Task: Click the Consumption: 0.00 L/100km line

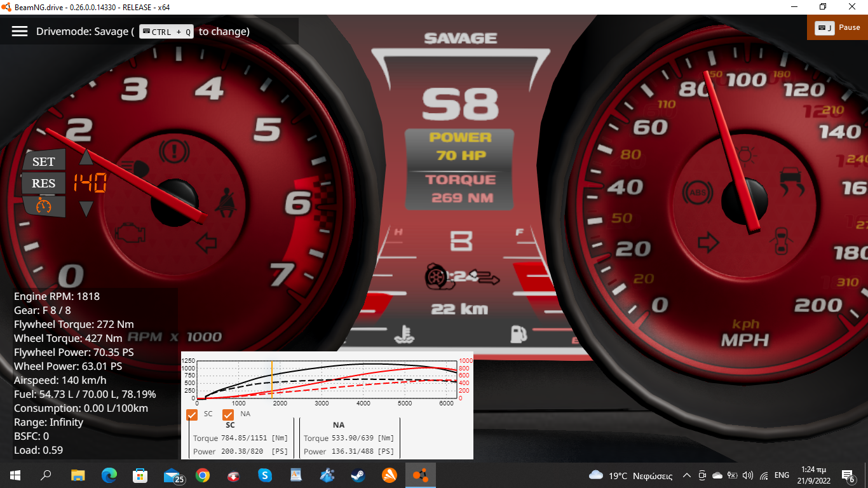Action: pos(81,408)
